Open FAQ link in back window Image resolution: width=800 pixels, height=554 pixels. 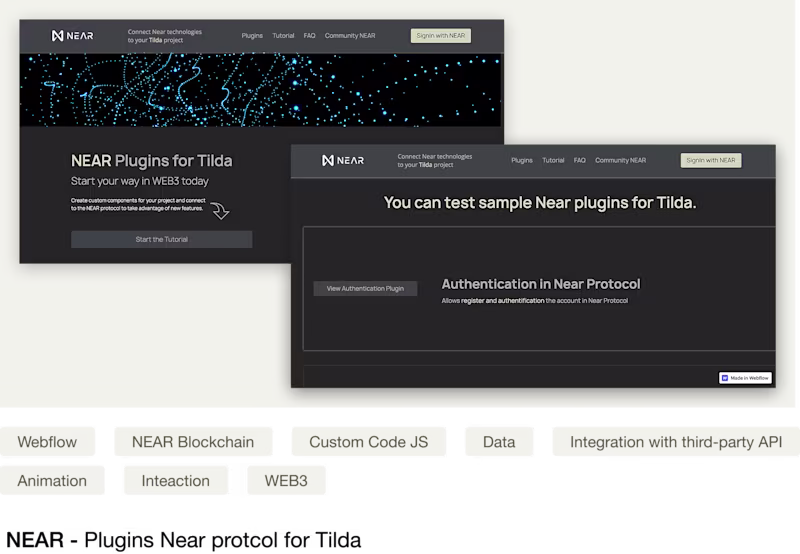pyautogui.click(x=309, y=36)
